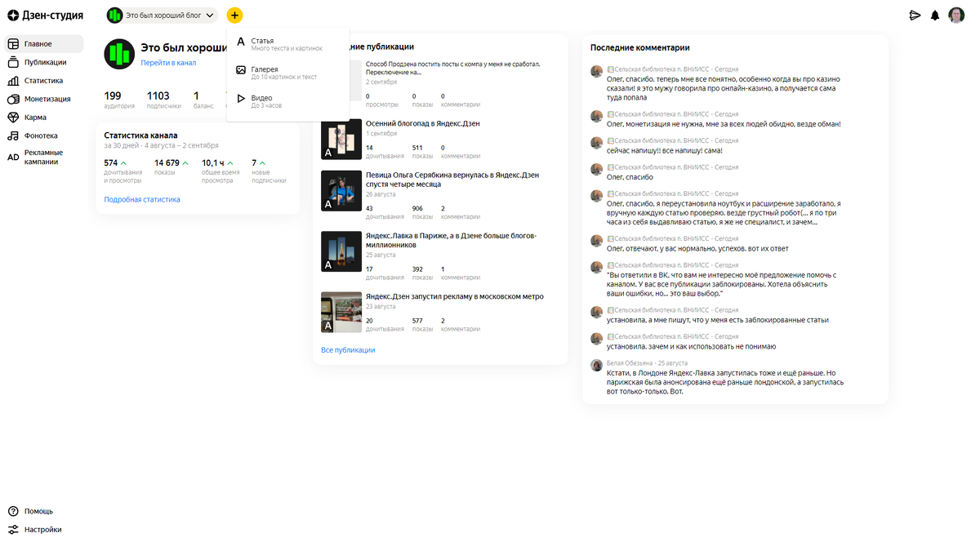Click the Главное layout icon
Image resolution: width=980 pixels, height=551 pixels.
13,44
